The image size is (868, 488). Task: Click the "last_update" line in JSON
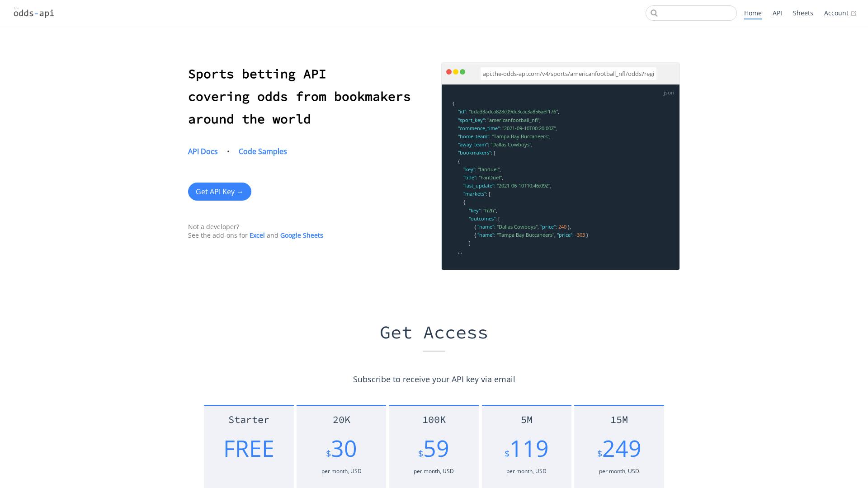tap(507, 186)
